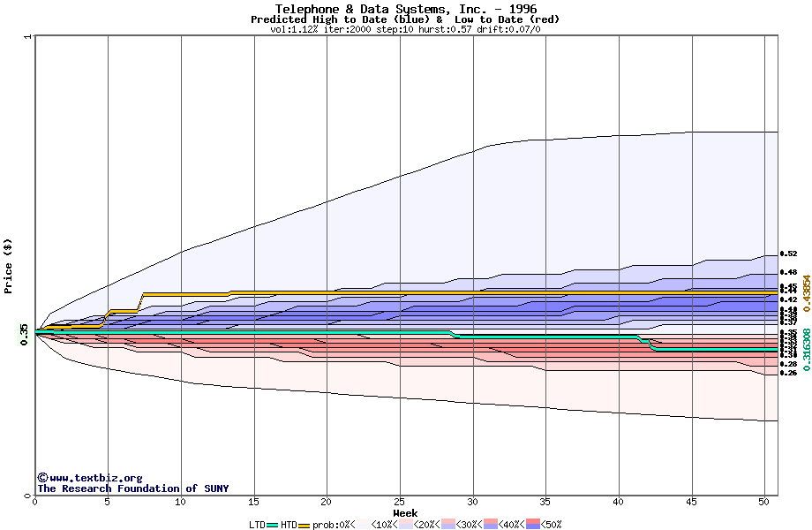Select the legend swatch just before <50%

[x=533, y=525]
